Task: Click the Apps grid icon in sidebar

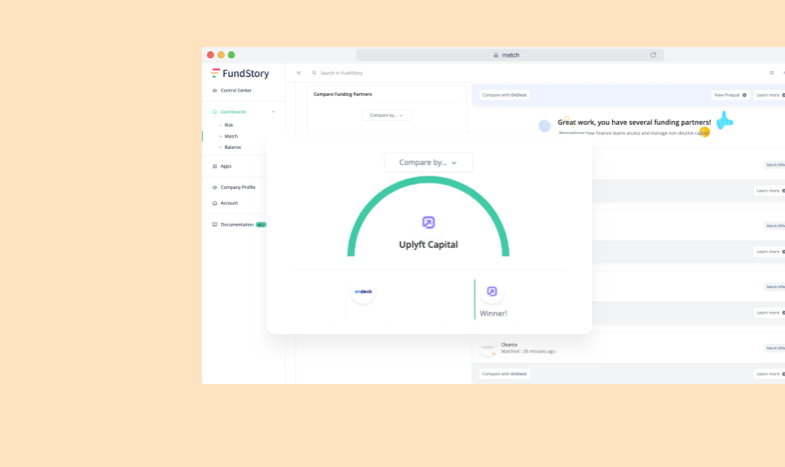Action: [x=215, y=166]
